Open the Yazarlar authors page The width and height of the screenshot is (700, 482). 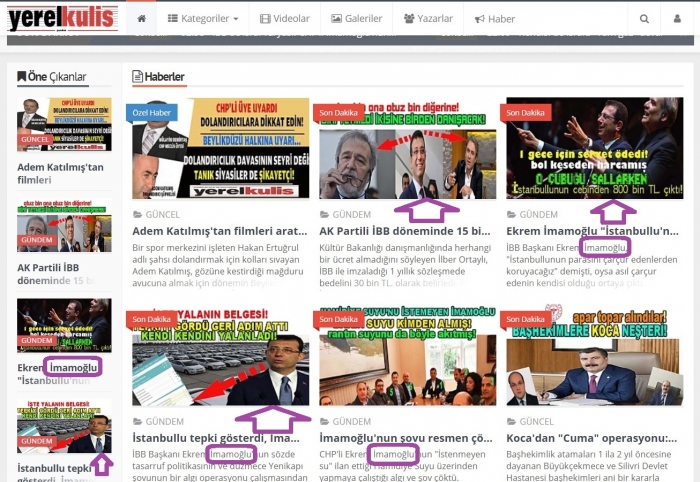[429, 18]
